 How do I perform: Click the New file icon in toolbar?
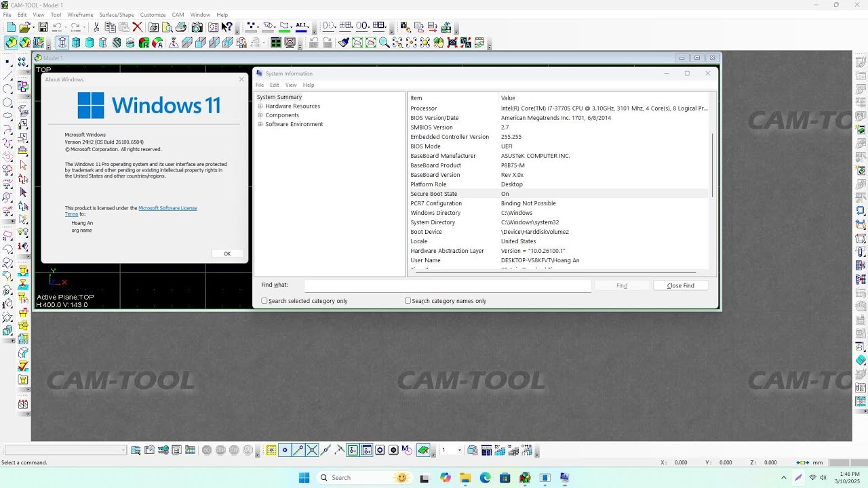point(11,27)
